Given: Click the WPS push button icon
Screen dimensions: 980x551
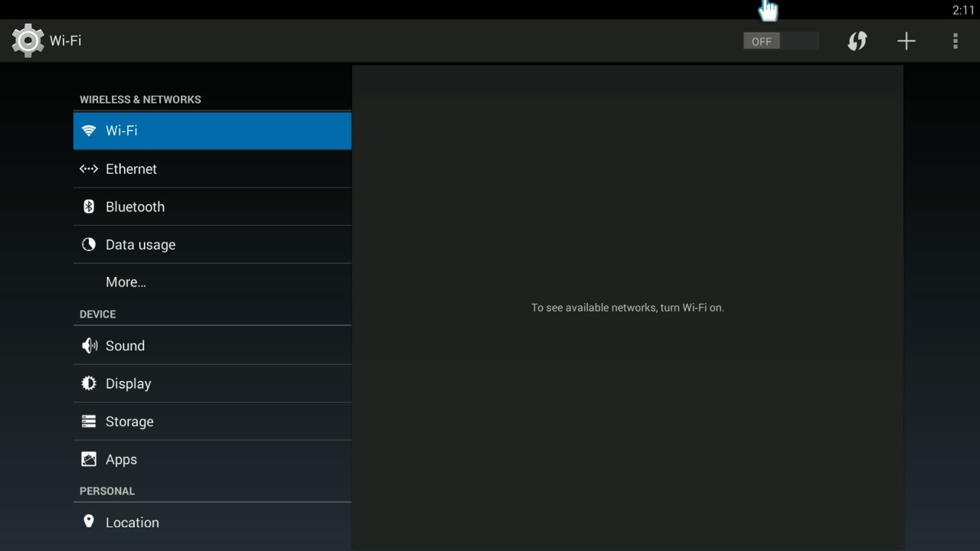Looking at the screenshot, I should point(857,41).
